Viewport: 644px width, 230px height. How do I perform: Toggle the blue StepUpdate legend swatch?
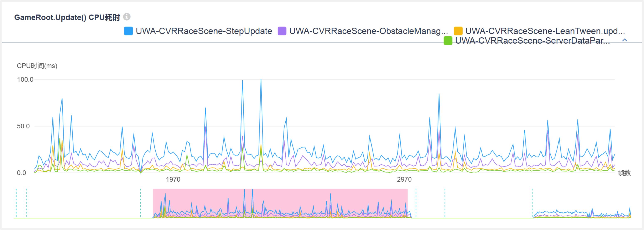pos(128,31)
